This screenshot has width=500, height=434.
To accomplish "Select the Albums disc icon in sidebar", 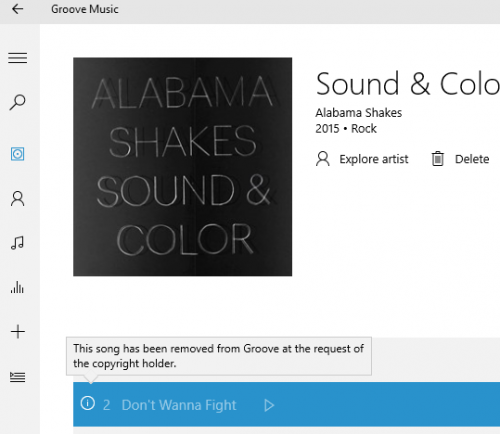I will pos(17,154).
